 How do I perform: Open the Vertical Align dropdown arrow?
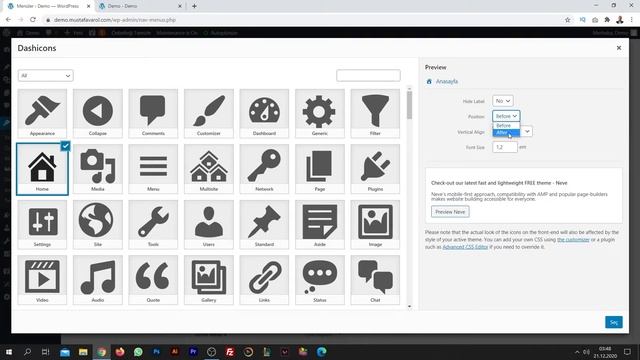point(527,131)
